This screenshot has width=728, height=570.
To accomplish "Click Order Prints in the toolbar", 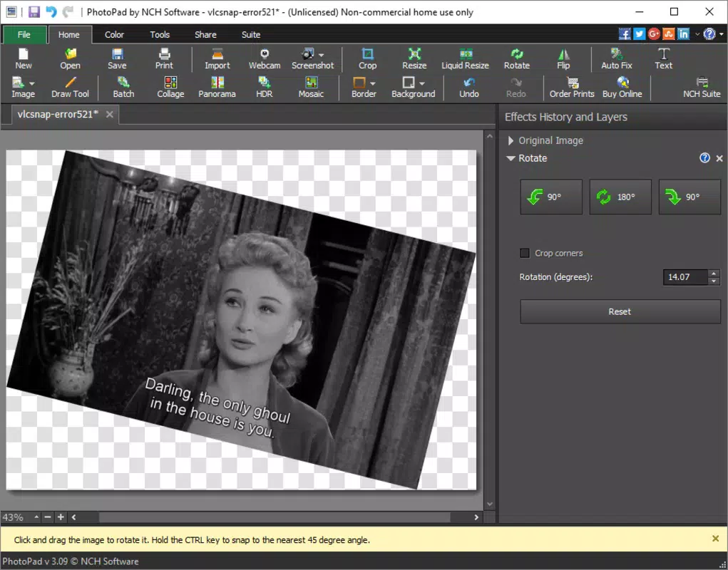I will [x=572, y=87].
